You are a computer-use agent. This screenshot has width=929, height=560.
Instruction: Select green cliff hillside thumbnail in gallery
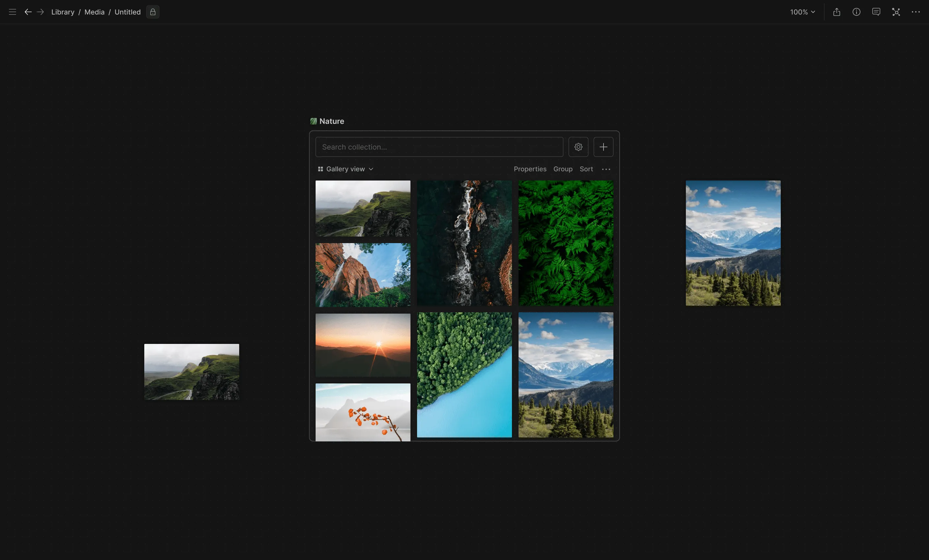click(363, 209)
